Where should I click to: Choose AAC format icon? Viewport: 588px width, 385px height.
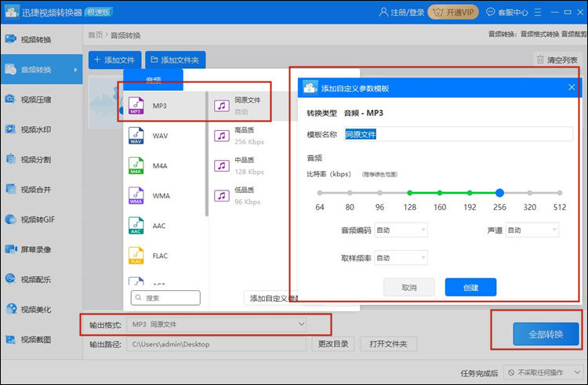click(x=136, y=226)
